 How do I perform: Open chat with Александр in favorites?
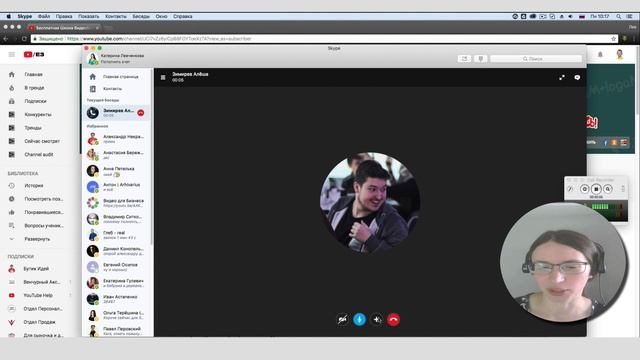coord(116,139)
